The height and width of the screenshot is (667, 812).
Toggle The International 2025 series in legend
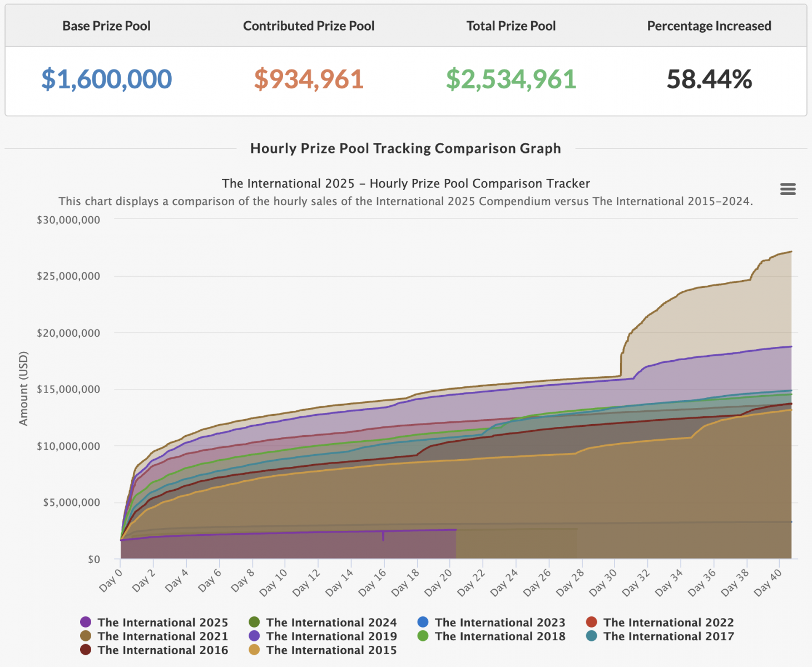[154, 623]
